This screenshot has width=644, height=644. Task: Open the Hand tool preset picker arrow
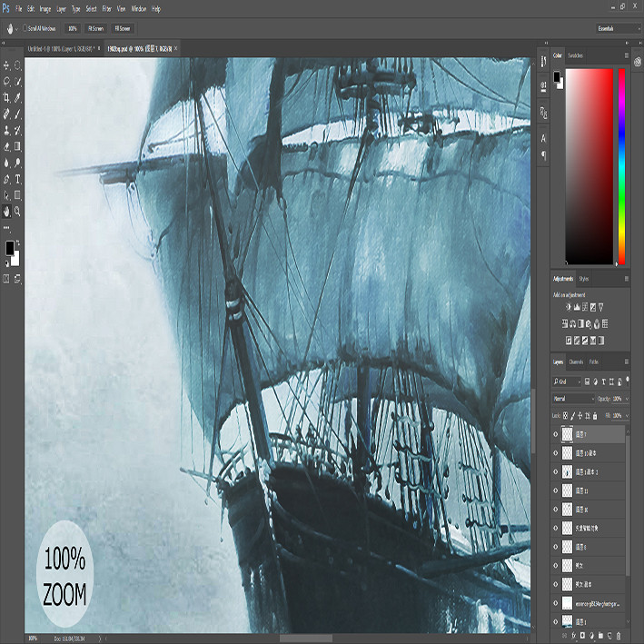[16, 29]
